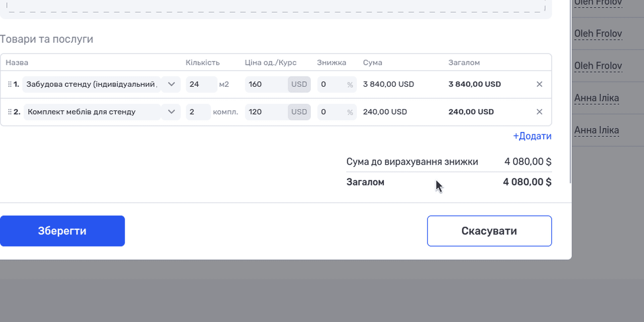Click the quantity field showing 2
This screenshot has width=644, height=322.
[x=198, y=112]
